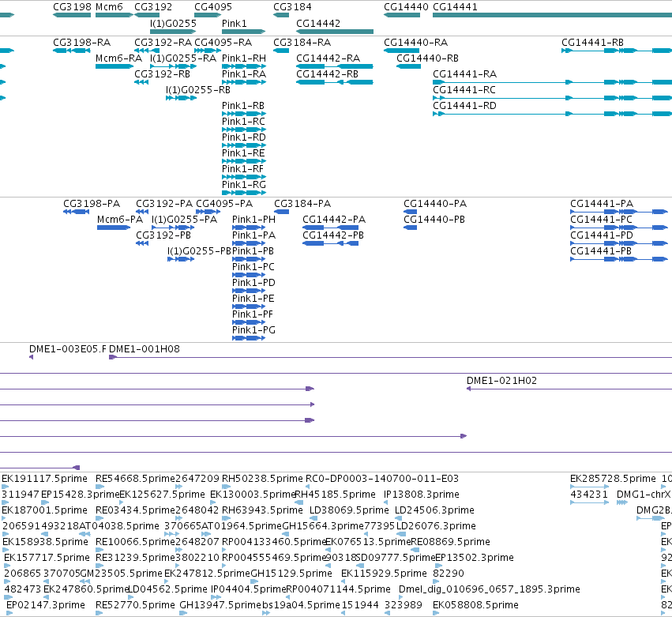This screenshot has height=617, width=672.
Task: Select transcript CG14441-RC
Action: click(x=464, y=90)
